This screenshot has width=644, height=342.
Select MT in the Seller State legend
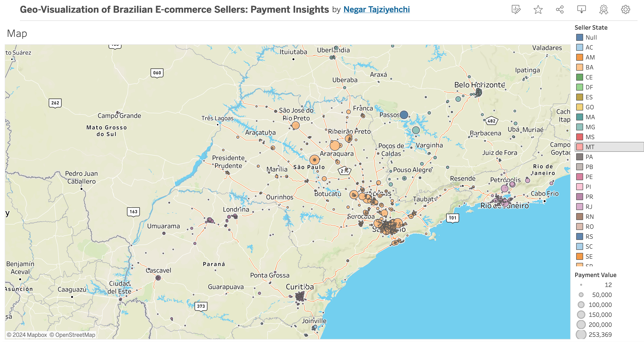[x=590, y=147]
